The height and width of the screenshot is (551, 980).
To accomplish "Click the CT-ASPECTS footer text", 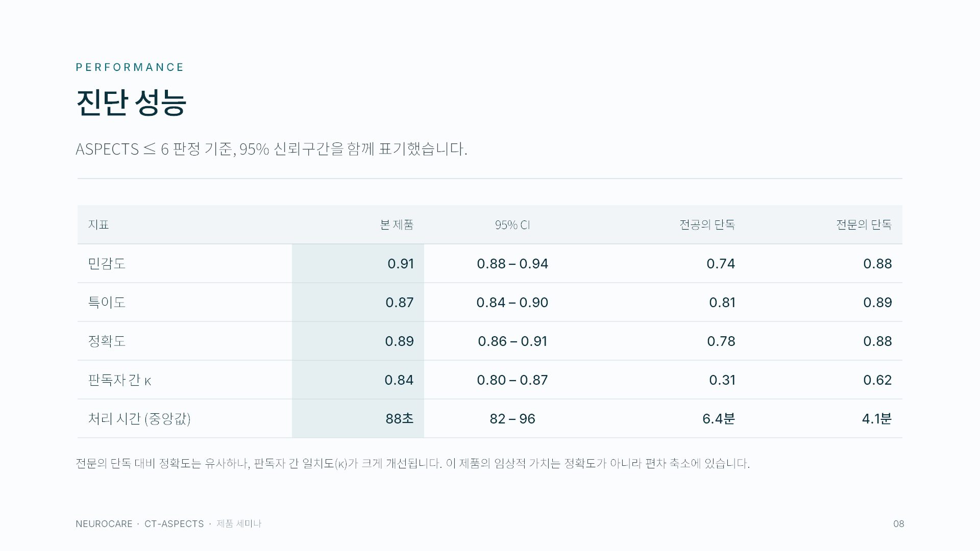I will [174, 524].
